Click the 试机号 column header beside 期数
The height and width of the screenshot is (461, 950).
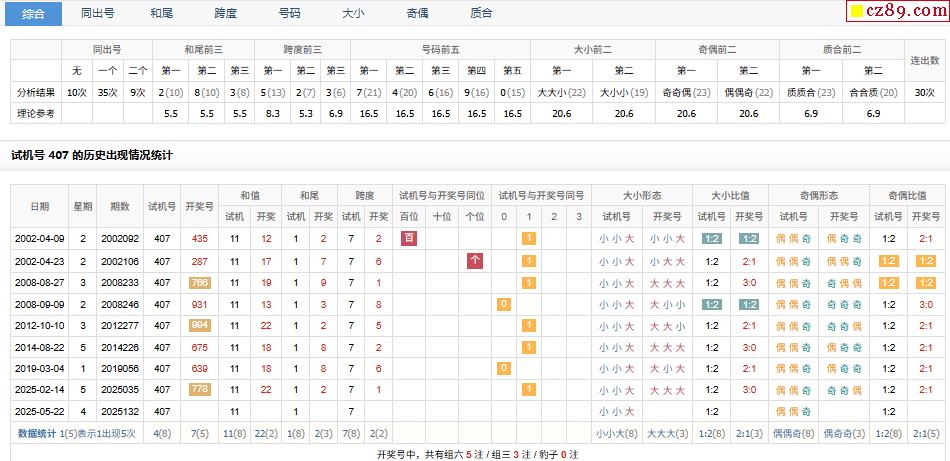pyautogui.click(x=162, y=206)
